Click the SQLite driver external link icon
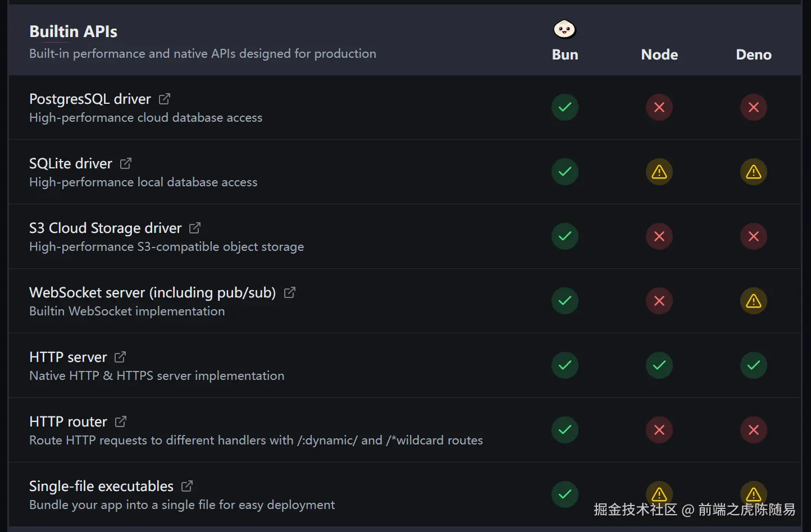The width and height of the screenshot is (811, 532). pos(126,163)
